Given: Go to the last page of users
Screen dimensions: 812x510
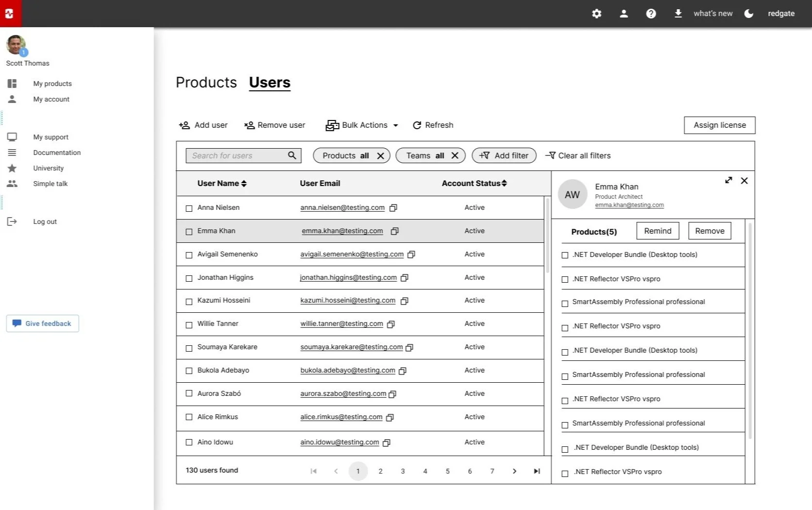Looking at the screenshot, I should click(x=537, y=471).
